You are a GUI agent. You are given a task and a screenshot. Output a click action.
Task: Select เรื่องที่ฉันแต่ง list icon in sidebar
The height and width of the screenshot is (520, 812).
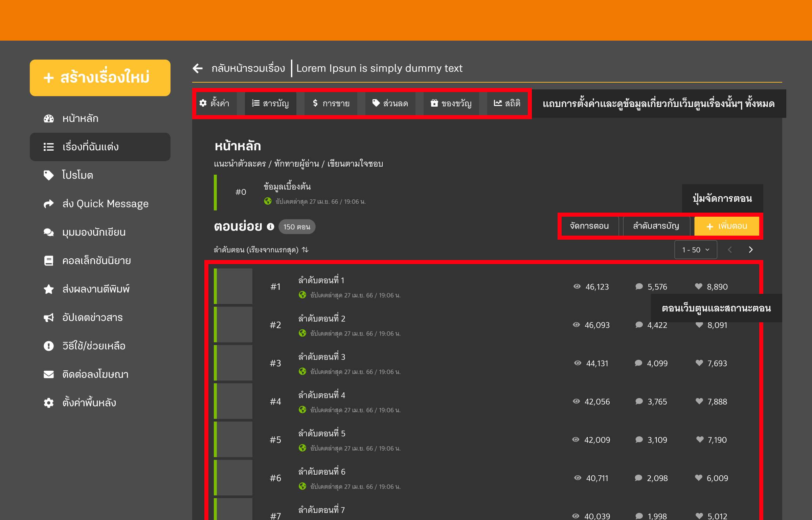tap(49, 147)
